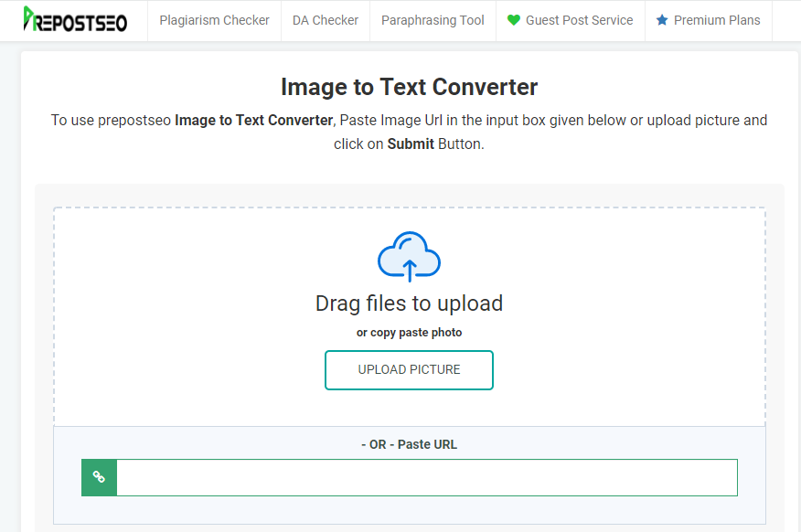Click the UPLOAD PICTURE button

point(409,370)
